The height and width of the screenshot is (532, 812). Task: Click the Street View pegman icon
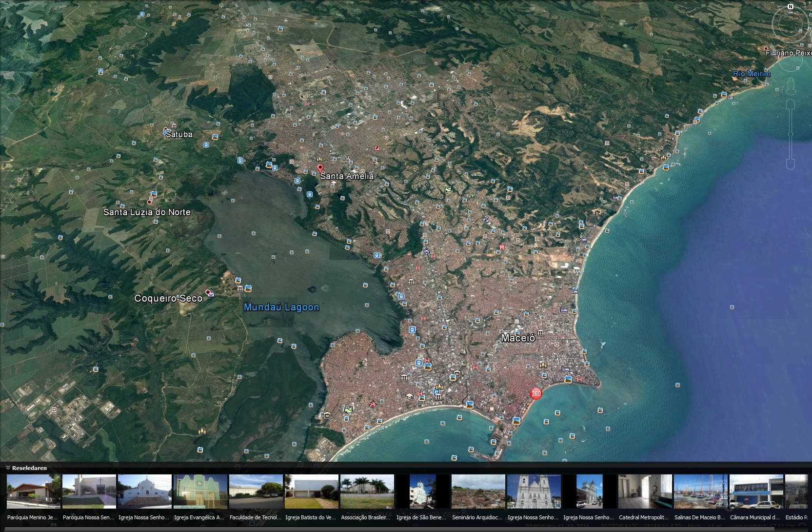791,86
